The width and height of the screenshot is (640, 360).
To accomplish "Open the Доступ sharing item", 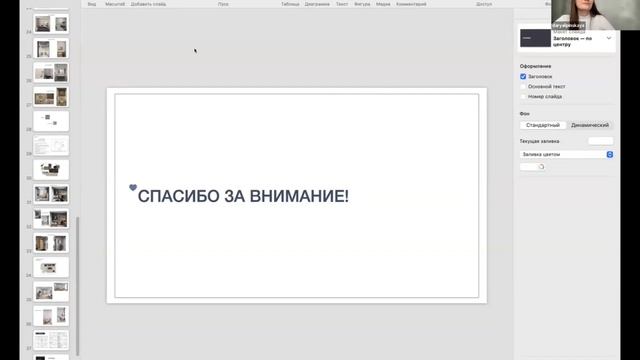I will 484,4.
